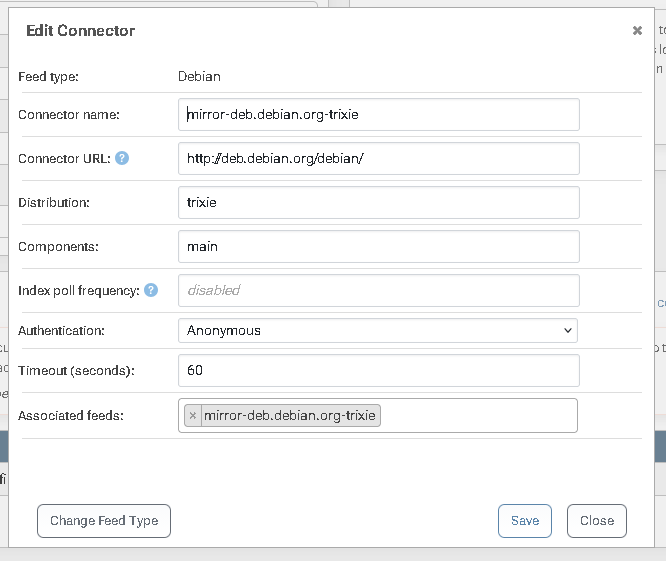Screen dimensions: 666x561
Task: Click the Associated feeds label
Action: click(x=71, y=415)
